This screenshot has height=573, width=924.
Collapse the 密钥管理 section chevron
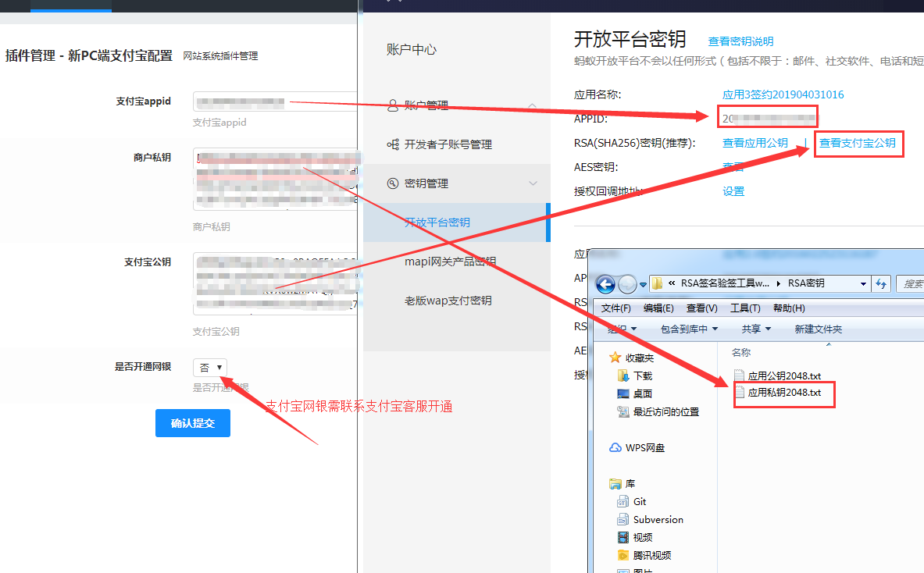tap(533, 183)
